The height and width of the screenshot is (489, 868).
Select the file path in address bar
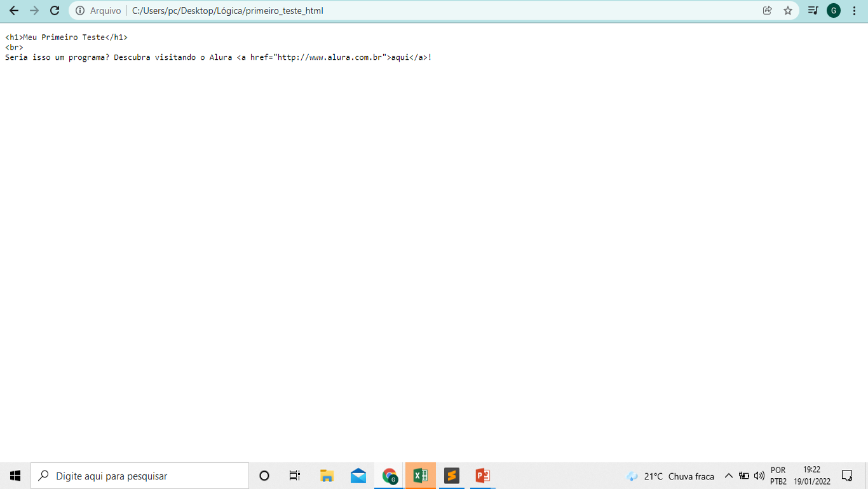(227, 11)
